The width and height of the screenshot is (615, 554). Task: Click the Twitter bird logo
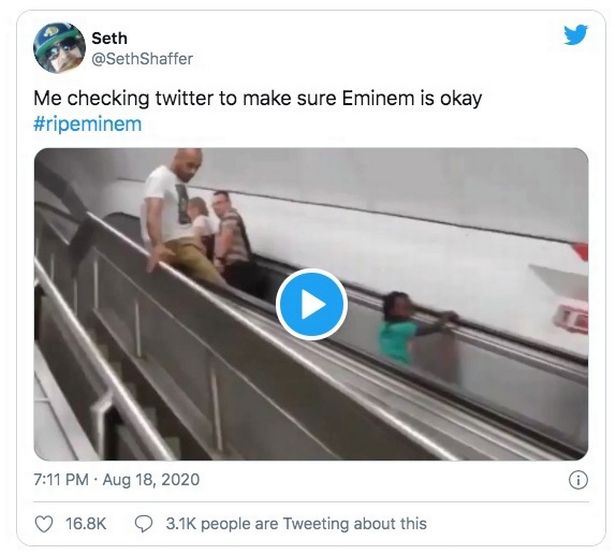click(575, 35)
